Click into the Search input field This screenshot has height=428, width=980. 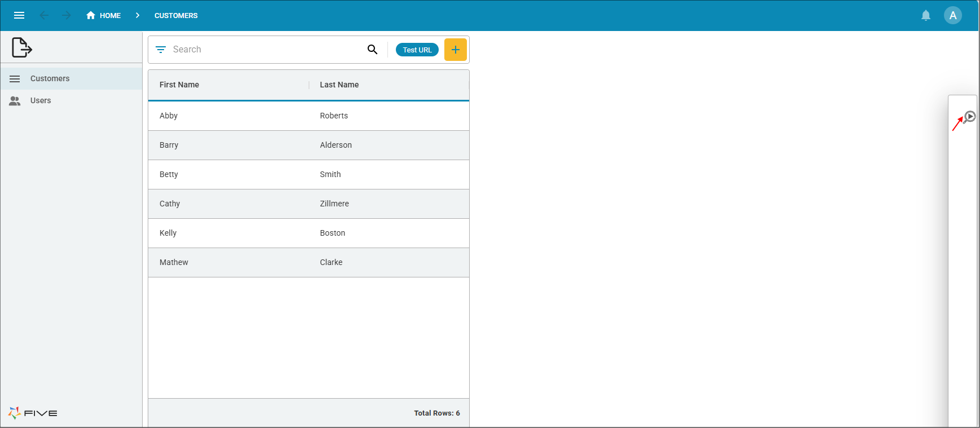[265, 50]
